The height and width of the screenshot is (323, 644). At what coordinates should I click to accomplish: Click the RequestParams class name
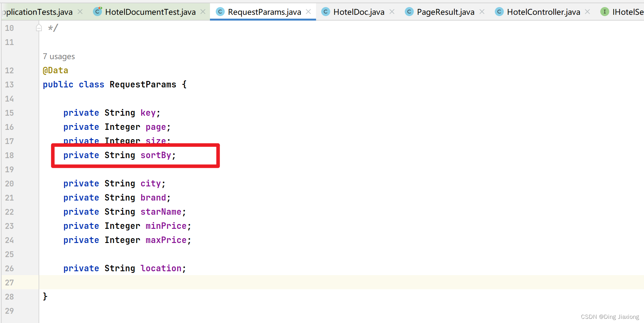coord(143,85)
